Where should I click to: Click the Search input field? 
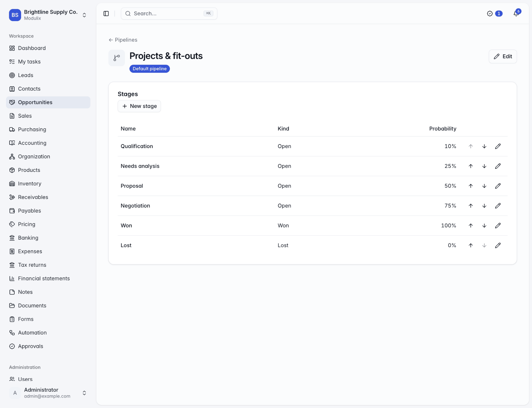tap(169, 14)
